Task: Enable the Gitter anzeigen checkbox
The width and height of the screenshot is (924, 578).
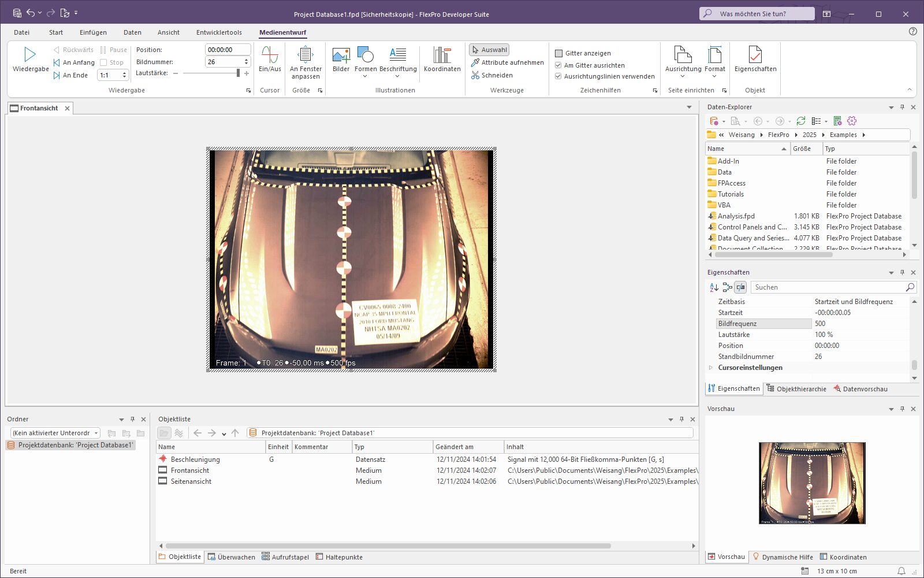Action: [x=558, y=53]
